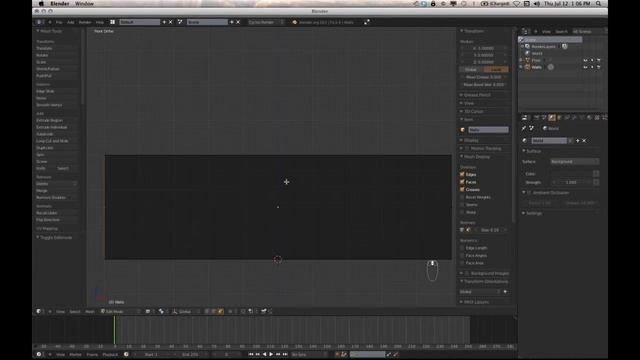Open the Surface shader dropdown
Screen dimensions: 640x360
tap(574, 162)
